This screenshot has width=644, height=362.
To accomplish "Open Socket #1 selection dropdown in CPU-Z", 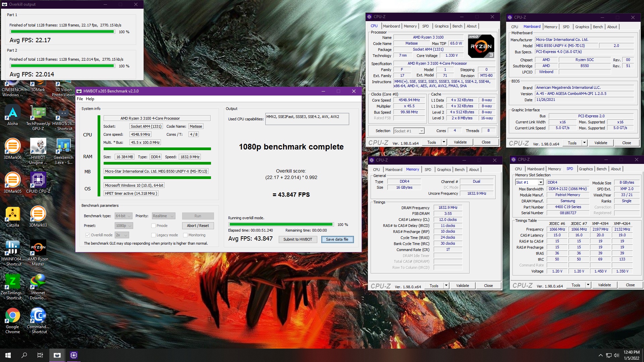I will (x=409, y=131).
